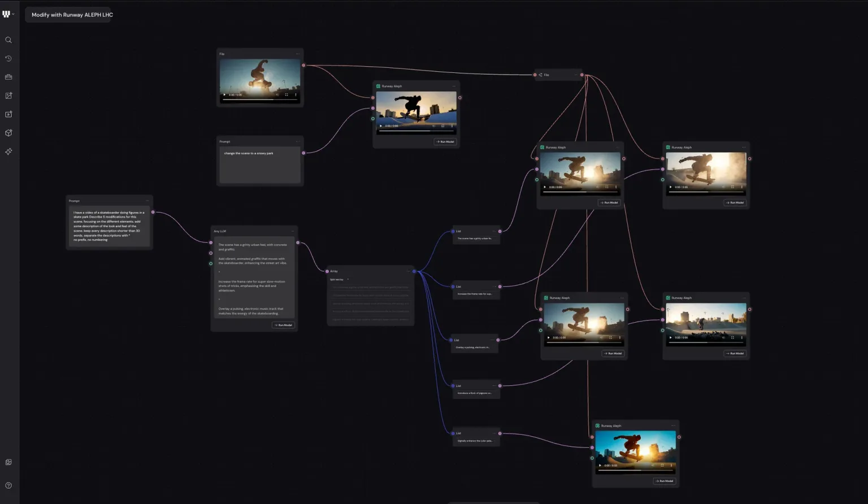Click the Runway logo icon on the snowy park node
This screenshot has width=868, height=504.
(x=378, y=86)
